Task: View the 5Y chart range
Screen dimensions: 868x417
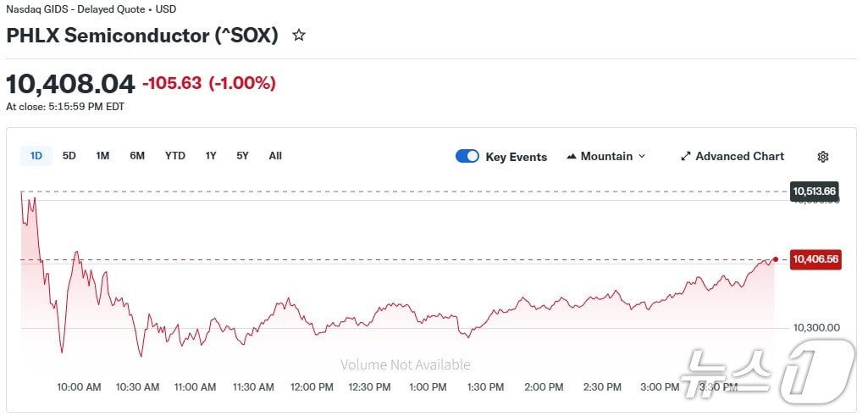Action: [243, 156]
